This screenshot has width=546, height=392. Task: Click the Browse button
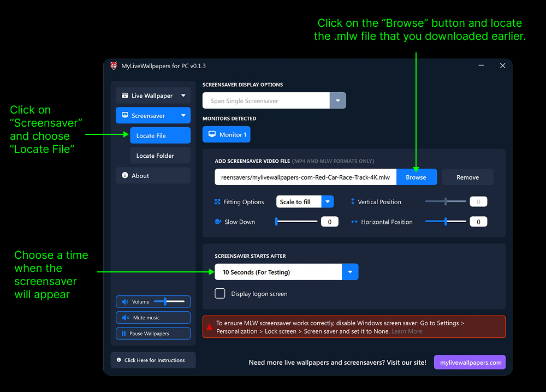click(x=416, y=177)
